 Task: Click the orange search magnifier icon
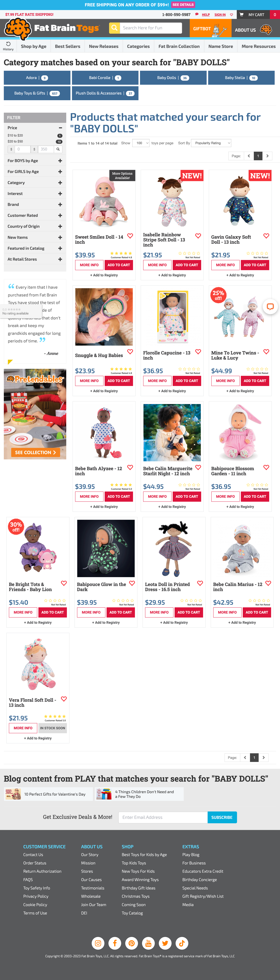pos(114,28)
